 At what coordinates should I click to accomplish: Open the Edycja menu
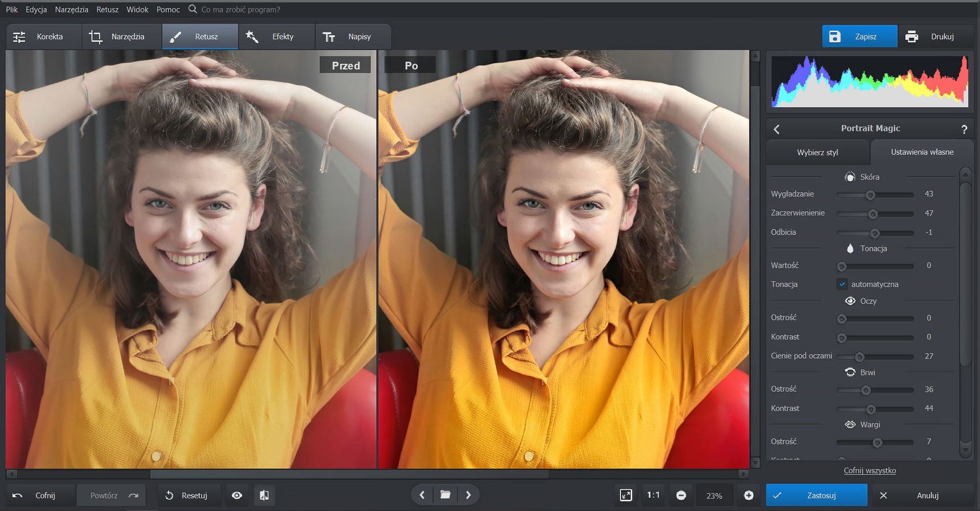[36, 10]
